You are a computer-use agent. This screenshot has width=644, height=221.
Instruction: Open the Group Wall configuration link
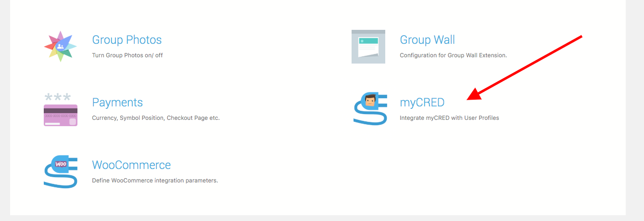point(427,39)
